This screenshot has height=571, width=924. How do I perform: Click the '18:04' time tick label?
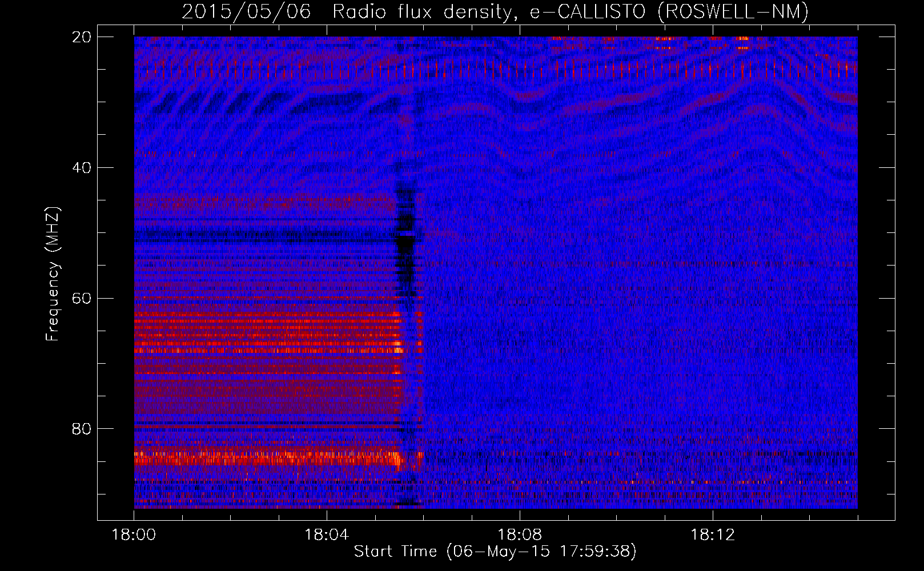pos(327,535)
